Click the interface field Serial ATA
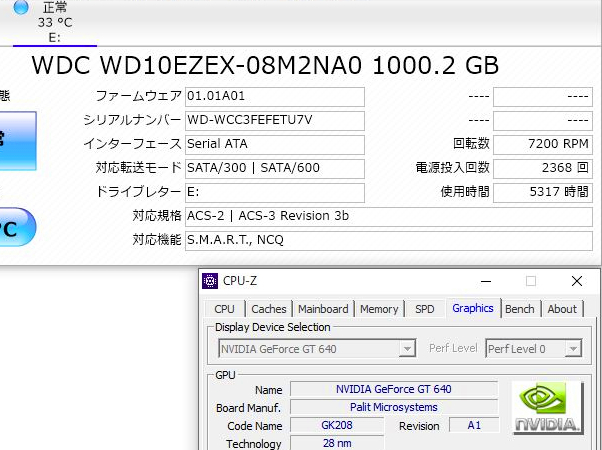Viewport: 602px width, 450px height. tap(275, 144)
